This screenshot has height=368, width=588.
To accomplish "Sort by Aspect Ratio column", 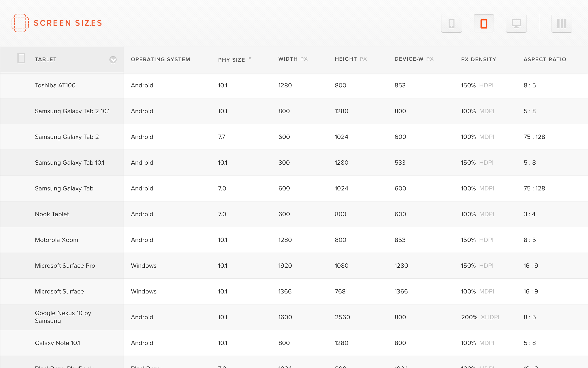I will (545, 59).
